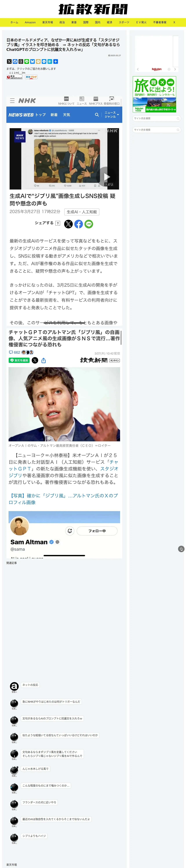Click the Rakuten Travel 旅に出よう advertisement

(x=155, y=94)
